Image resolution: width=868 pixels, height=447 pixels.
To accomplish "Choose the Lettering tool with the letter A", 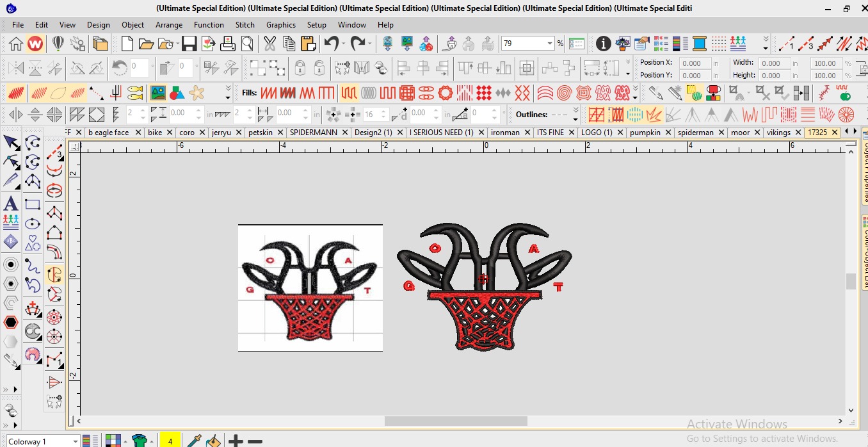I will [11, 204].
